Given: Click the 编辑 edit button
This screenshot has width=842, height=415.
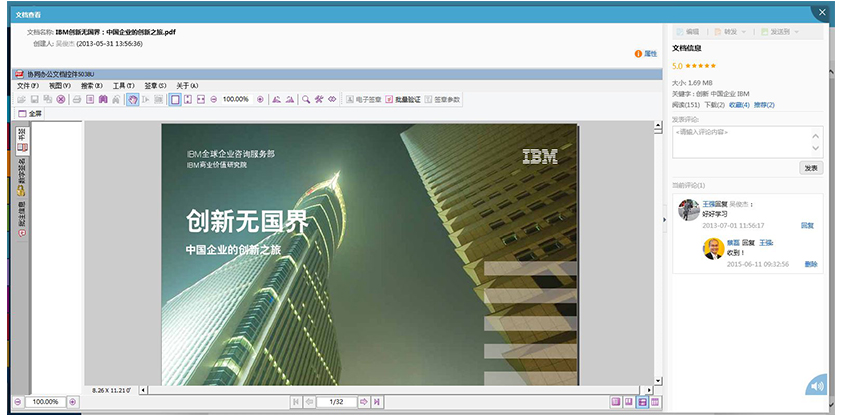Looking at the screenshot, I should click(688, 32).
